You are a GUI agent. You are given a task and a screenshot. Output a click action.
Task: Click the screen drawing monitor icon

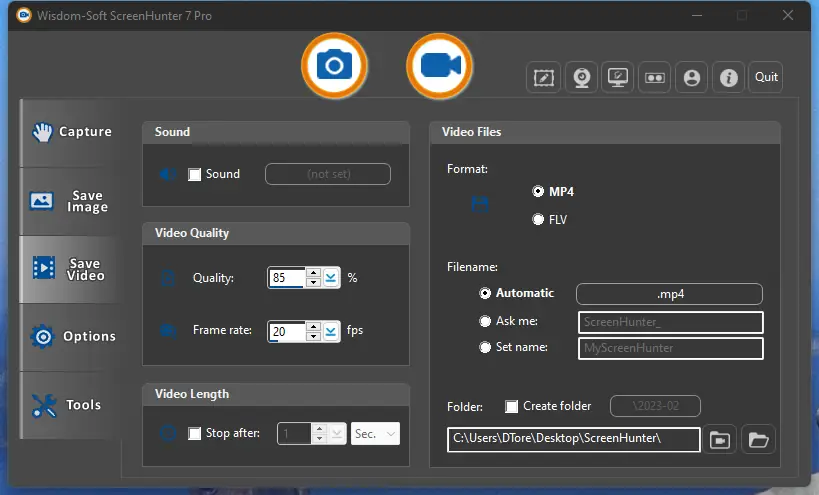618,77
